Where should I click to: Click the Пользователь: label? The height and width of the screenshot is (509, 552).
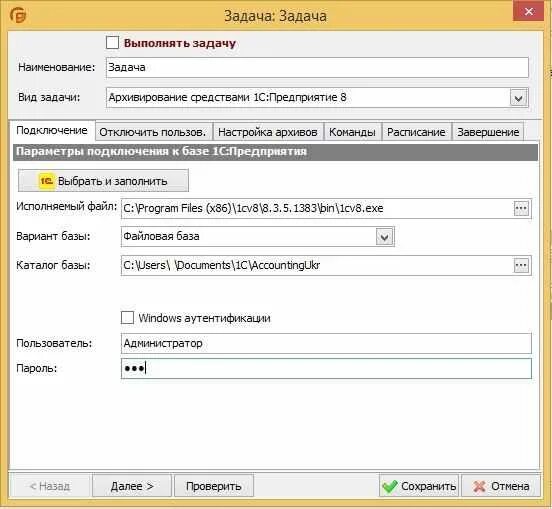(54, 343)
